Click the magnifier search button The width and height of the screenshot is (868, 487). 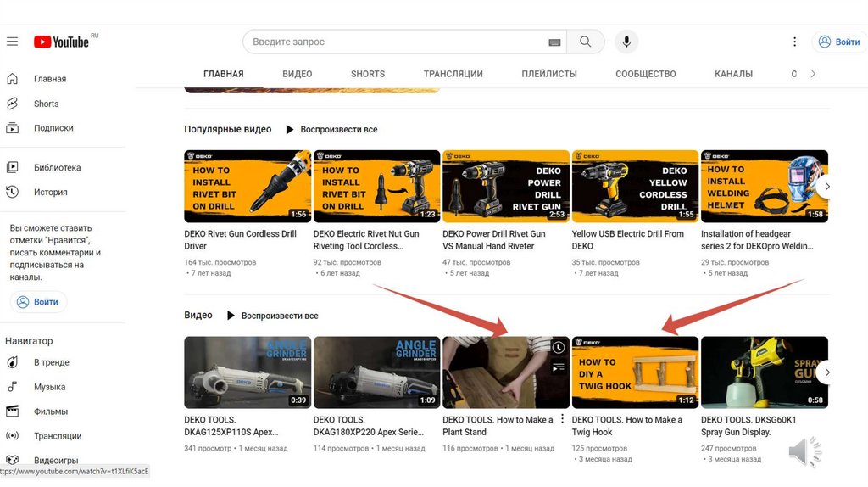[x=585, y=42]
